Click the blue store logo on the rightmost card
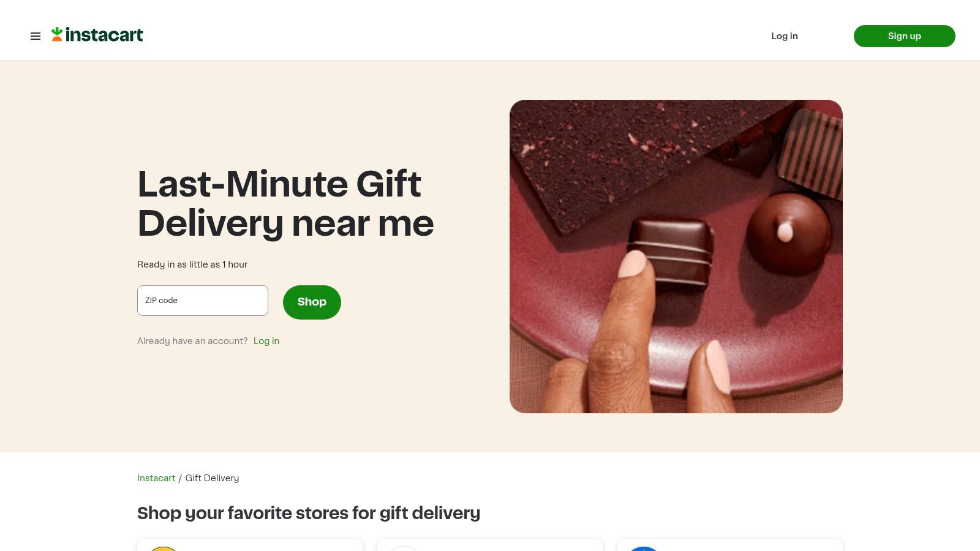980x551 pixels. [x=643, y=549]
